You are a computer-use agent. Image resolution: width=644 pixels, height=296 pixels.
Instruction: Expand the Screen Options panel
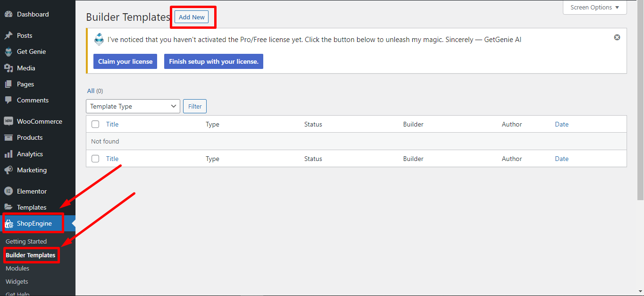tap(594, 8)
